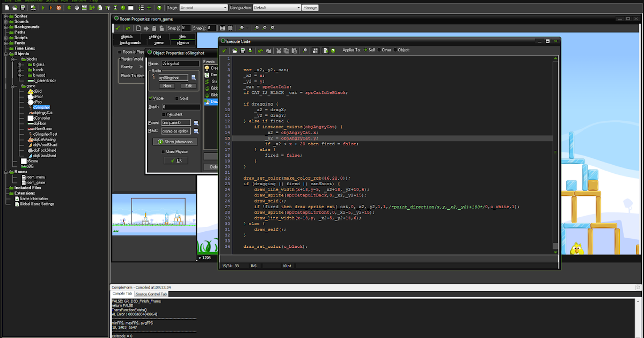Screen dimensions: 644x338
Task: Expand the Sprites folder in resource tree
Action: pos(6,16)
